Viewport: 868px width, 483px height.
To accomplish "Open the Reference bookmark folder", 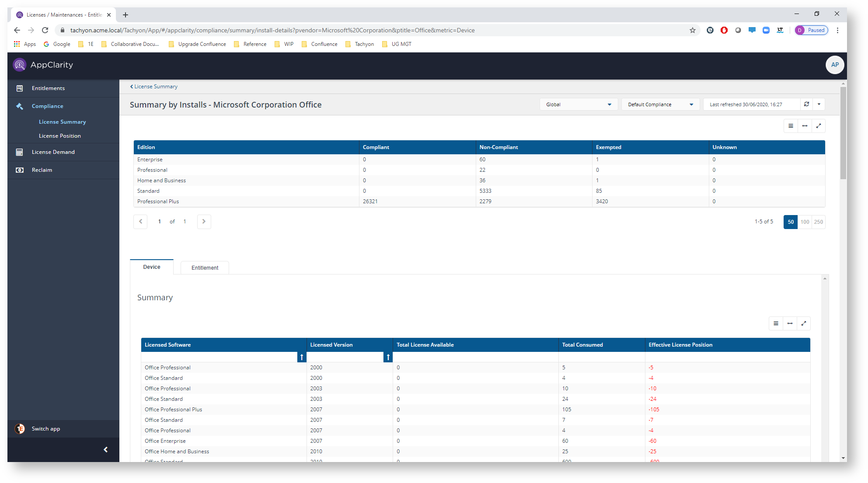I will [x=250, y=44].
